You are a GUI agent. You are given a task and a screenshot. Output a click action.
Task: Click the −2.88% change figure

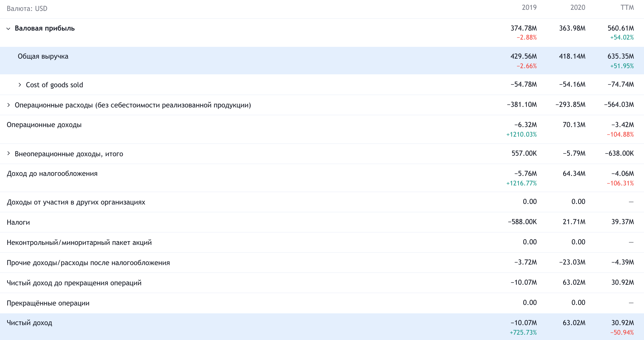(527, 38)
